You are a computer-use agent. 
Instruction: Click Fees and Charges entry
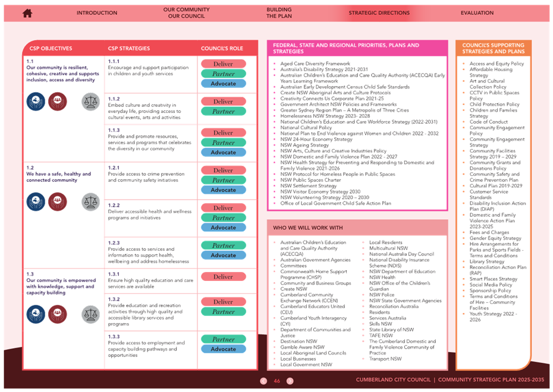click(x=489, y=232)
